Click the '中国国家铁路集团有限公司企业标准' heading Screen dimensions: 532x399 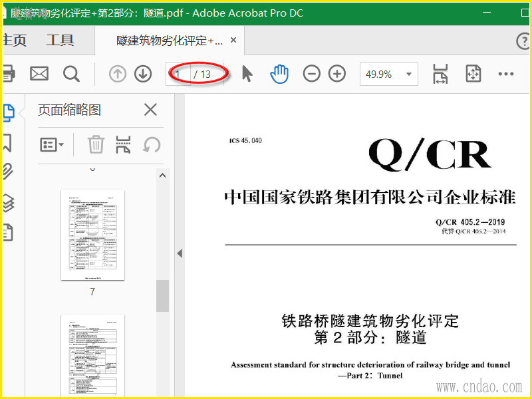click(370, 197)
